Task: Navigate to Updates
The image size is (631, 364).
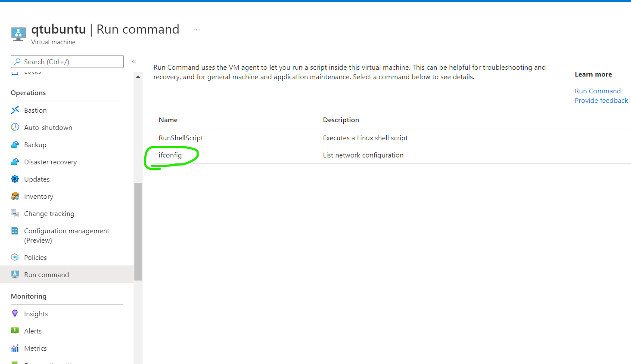Action: click(x=37, y=179)
